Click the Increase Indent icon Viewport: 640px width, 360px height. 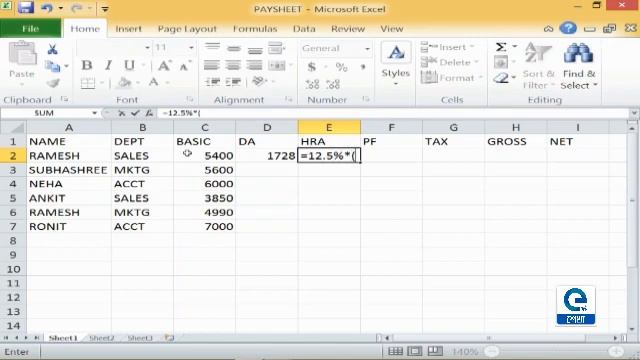[x=233, y=82]
